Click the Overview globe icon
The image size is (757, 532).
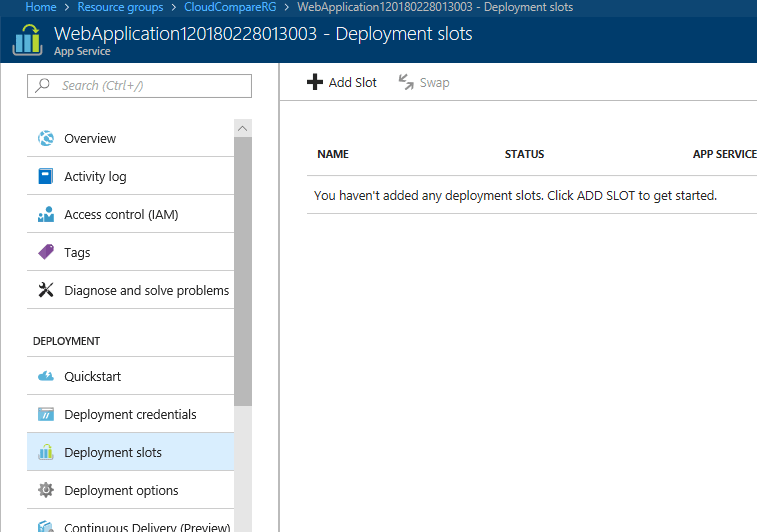point(46,139)
